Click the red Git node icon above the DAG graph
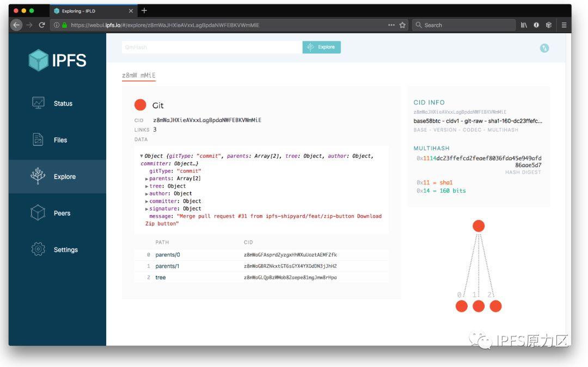Screen dimensions: 588x367 coord(479,225)
